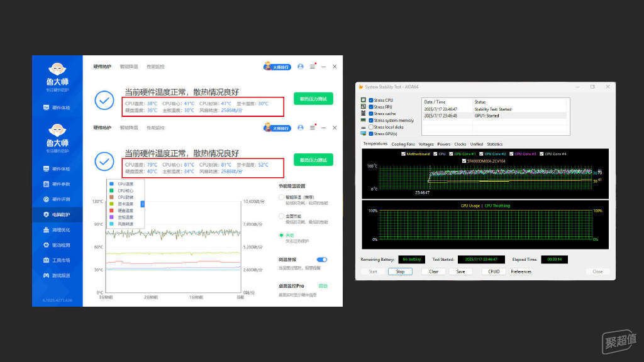The height and width of the screenshot is (362, 644).
Task: Click 散热压力测试 button beside the 79°C readings
Action: coord(313,160)
